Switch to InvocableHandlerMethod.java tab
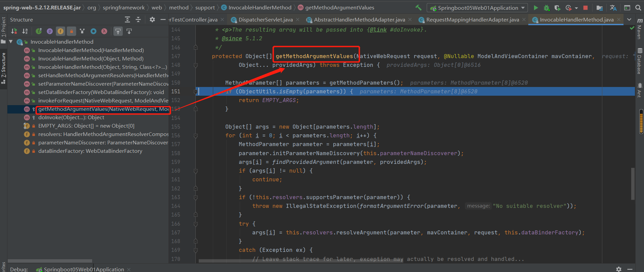 576,20
